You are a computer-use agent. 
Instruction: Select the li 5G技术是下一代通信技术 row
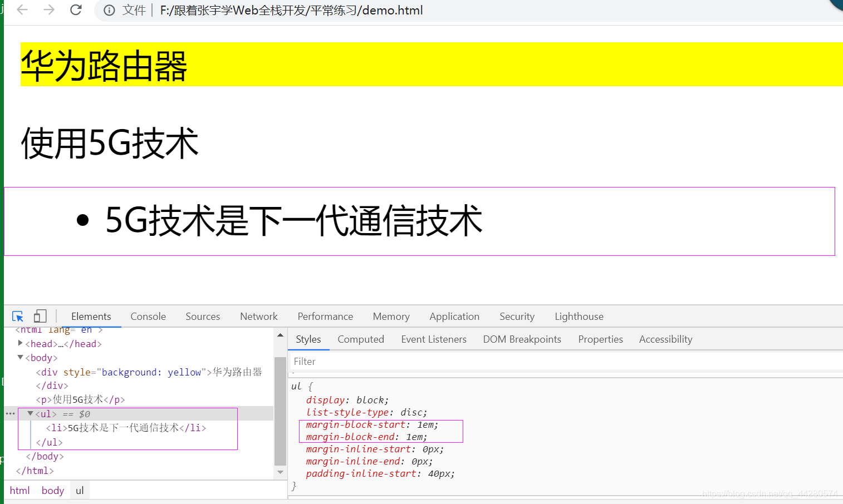click(x=126, y=427)
